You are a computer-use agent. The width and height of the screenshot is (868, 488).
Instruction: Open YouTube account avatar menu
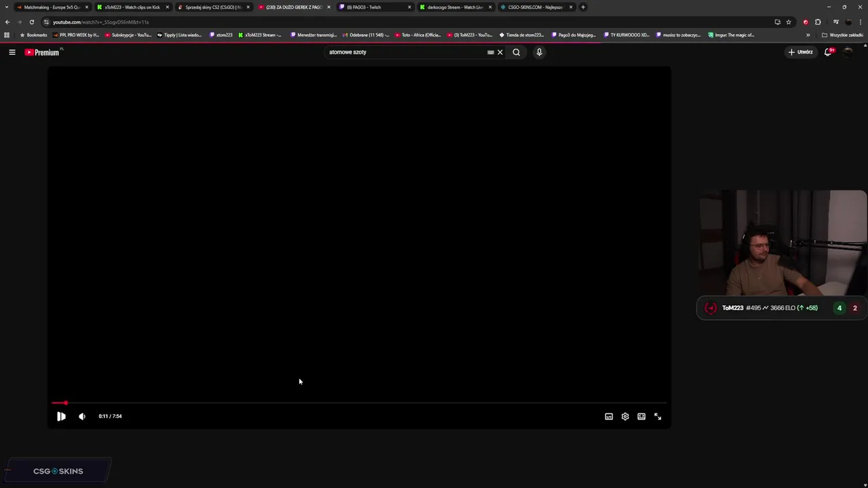tap(848, 52)
